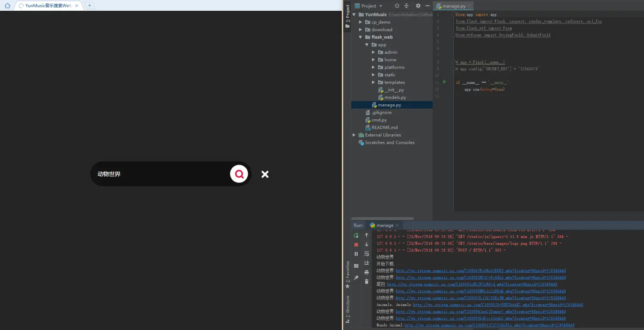644x330 pixels.
Task: Click the up arrow in Run console
Action: (x=367, y=235)
